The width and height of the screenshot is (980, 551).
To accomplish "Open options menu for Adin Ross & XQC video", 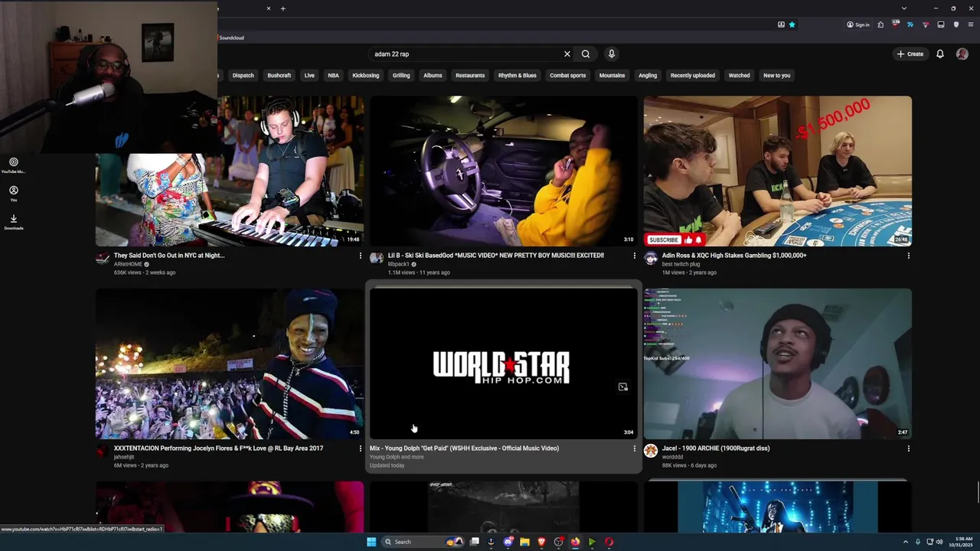I will [x=908, y=256].
